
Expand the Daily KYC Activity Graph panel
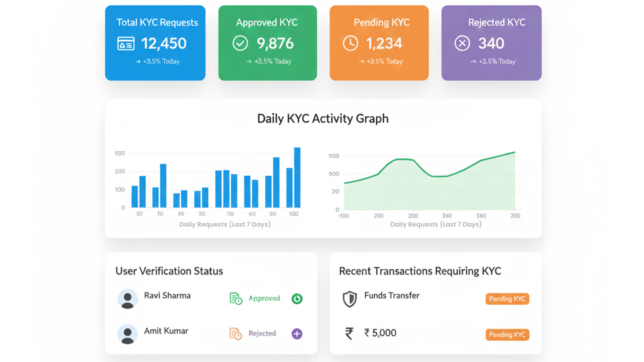[323, 118]
